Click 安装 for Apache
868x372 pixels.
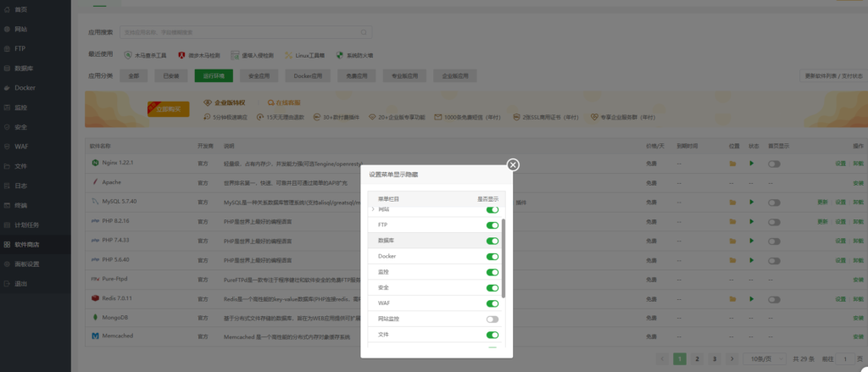tap(858, 183)
